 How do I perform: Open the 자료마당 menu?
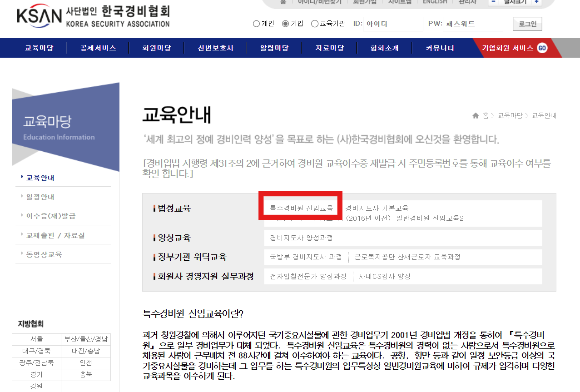[x=329, y=48]
